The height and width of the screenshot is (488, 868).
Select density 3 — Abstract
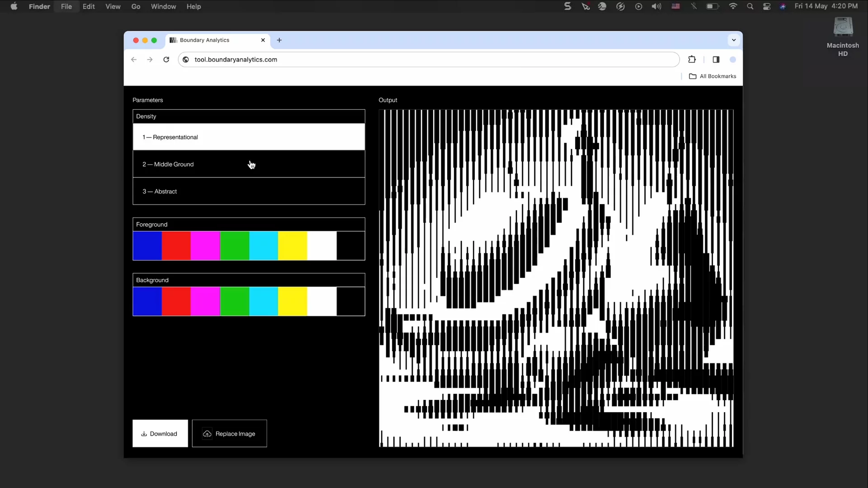[x=249, y=191]
